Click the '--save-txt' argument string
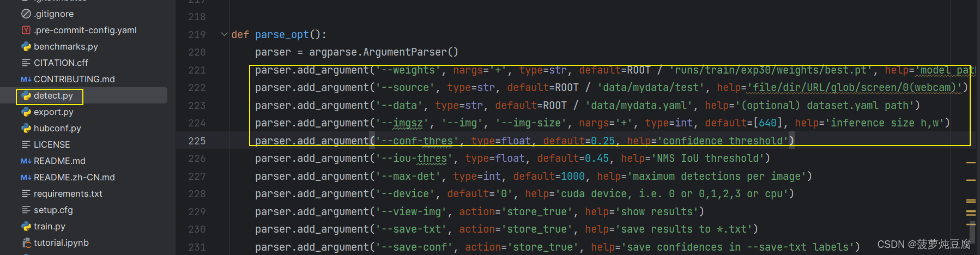The width and height of the screenshot is (980, 255). click(x=411, y=229)
